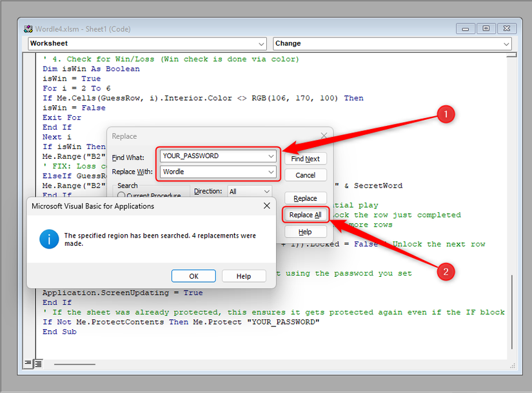
Task: Expand the Replace With history dropdown
Action: tap(272, 172)
